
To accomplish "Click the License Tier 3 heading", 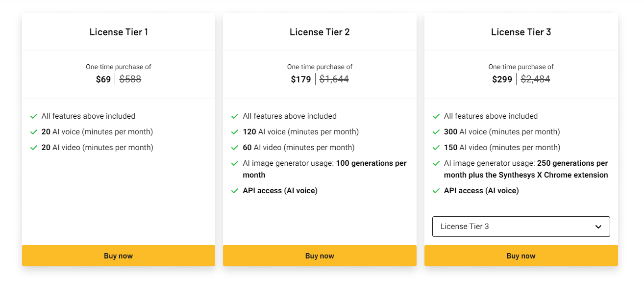I will click(521, 32).
